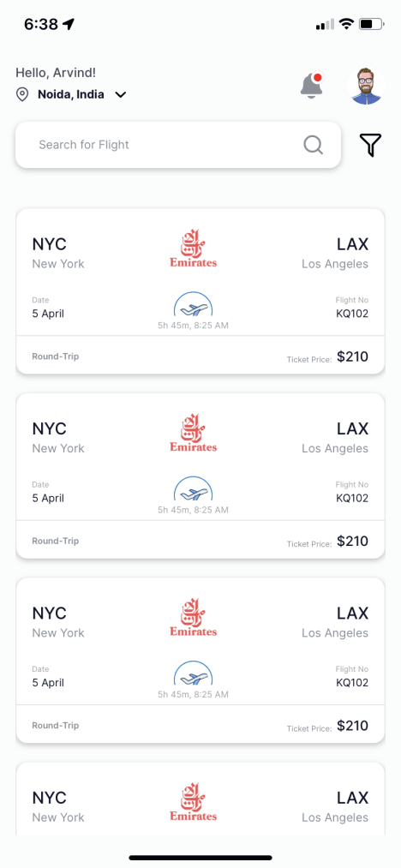Tap the 5 April date on first card
Screen dimensions: 401x868
point(48,314)
